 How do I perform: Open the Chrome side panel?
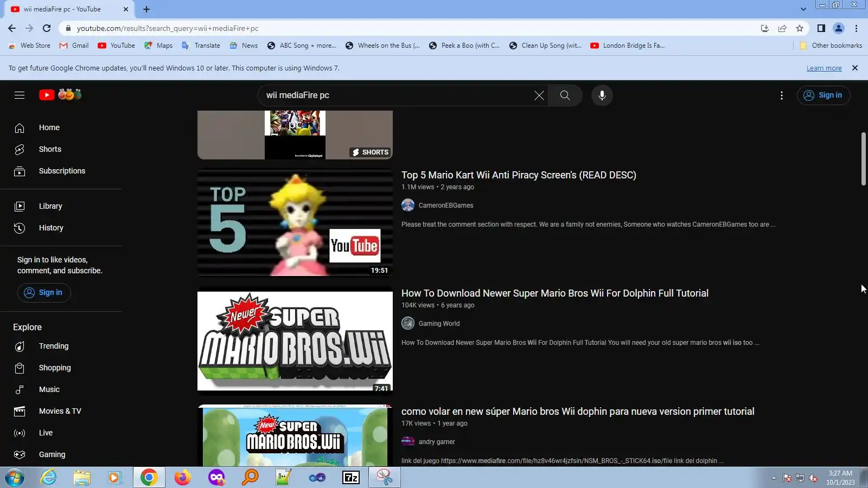[821, 28]
